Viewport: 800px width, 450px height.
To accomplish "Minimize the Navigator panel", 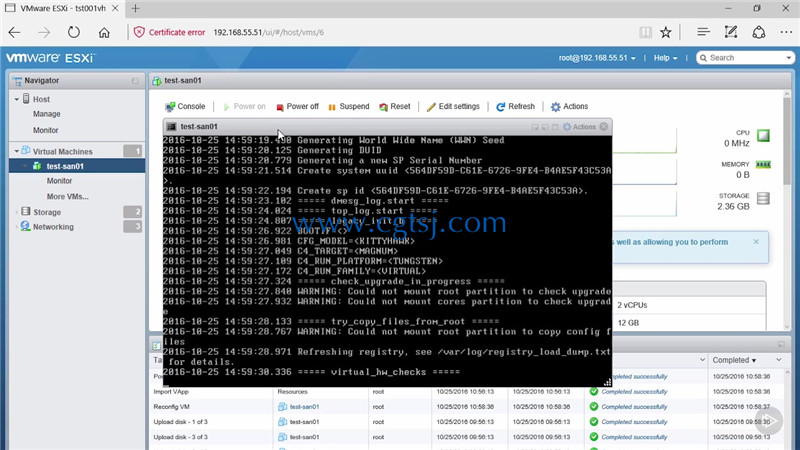I will (135, 81).
